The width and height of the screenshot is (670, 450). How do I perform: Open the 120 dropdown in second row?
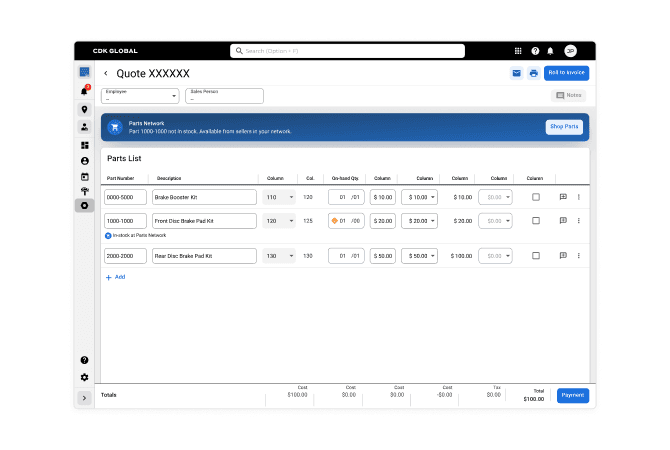tap(279, 221)
